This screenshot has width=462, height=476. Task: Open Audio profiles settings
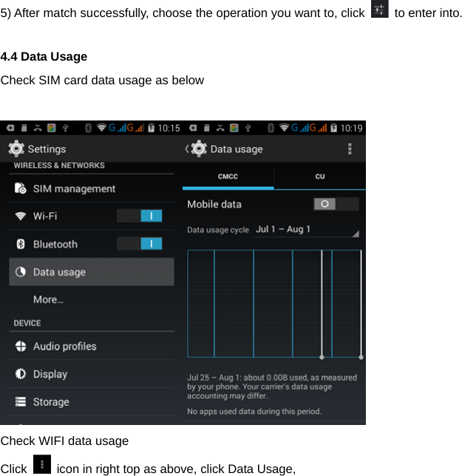(92, 347)
